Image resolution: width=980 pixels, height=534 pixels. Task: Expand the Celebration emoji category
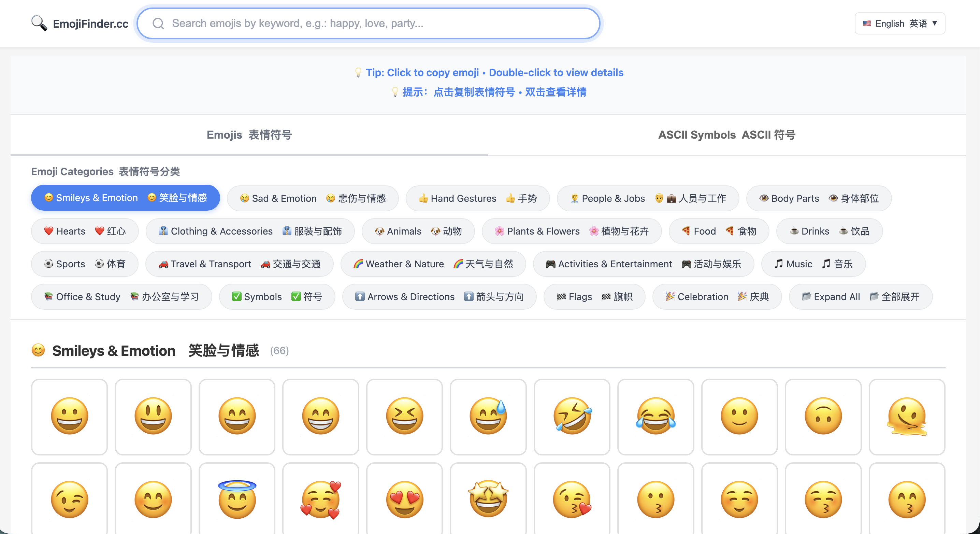[717, 296]
